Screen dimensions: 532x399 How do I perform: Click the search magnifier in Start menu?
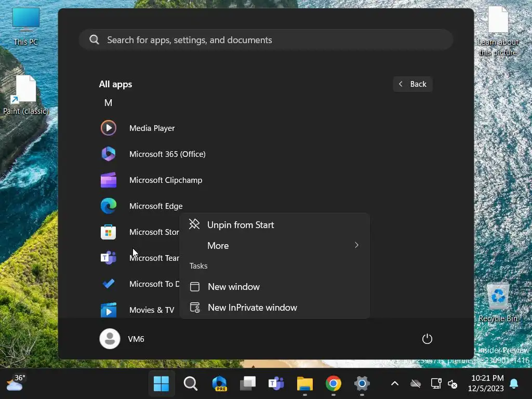[95, 39]
